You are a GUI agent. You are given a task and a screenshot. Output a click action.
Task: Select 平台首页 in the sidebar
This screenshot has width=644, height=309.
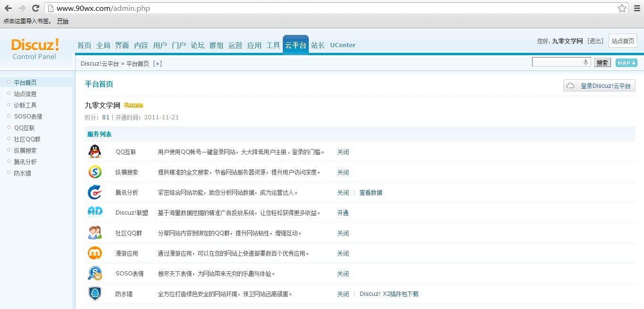tap(25, 83)
